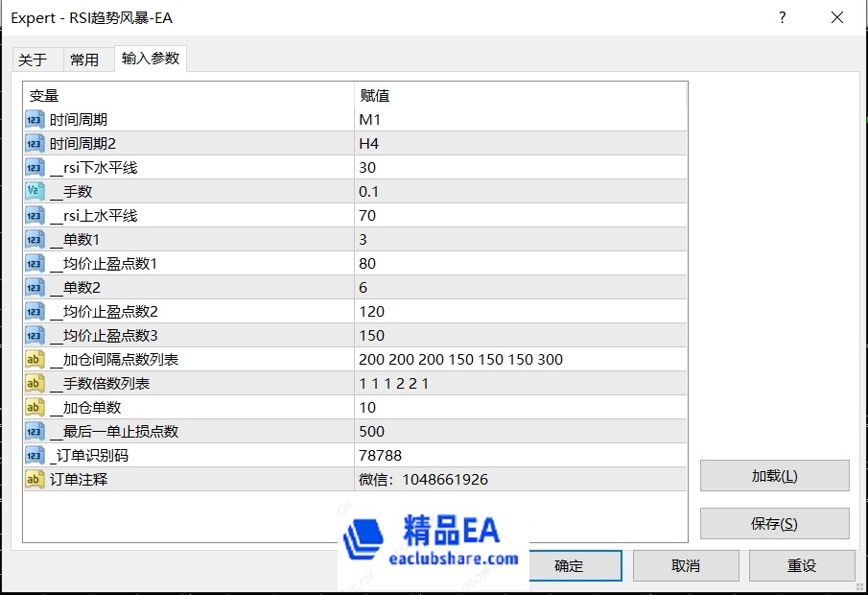
Task: Click the __手数 variable name
Action: 71,192
